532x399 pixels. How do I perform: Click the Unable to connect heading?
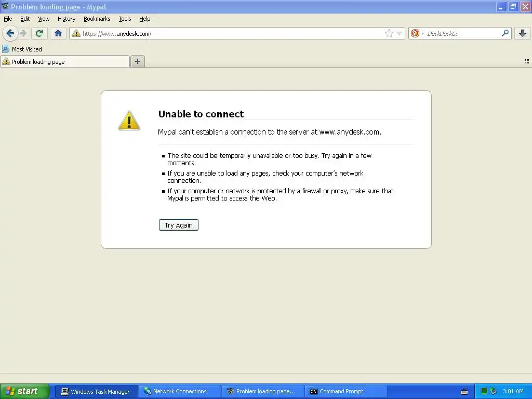tap(201, 114)
